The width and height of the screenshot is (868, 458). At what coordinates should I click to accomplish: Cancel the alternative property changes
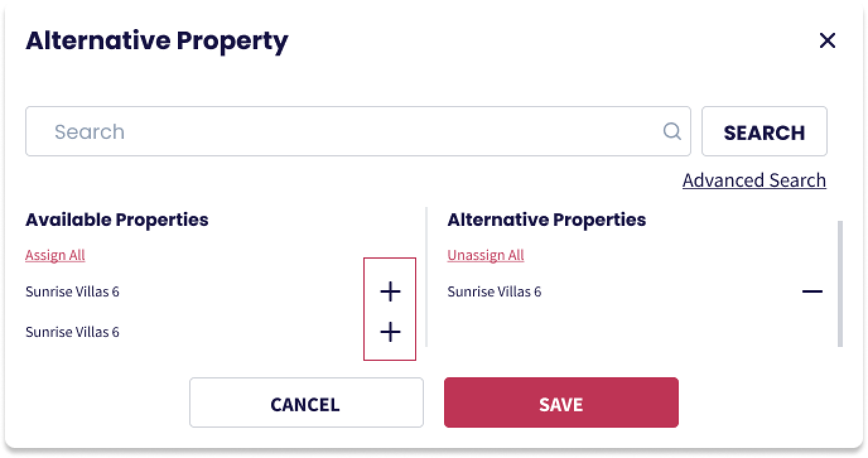(306, 402)
